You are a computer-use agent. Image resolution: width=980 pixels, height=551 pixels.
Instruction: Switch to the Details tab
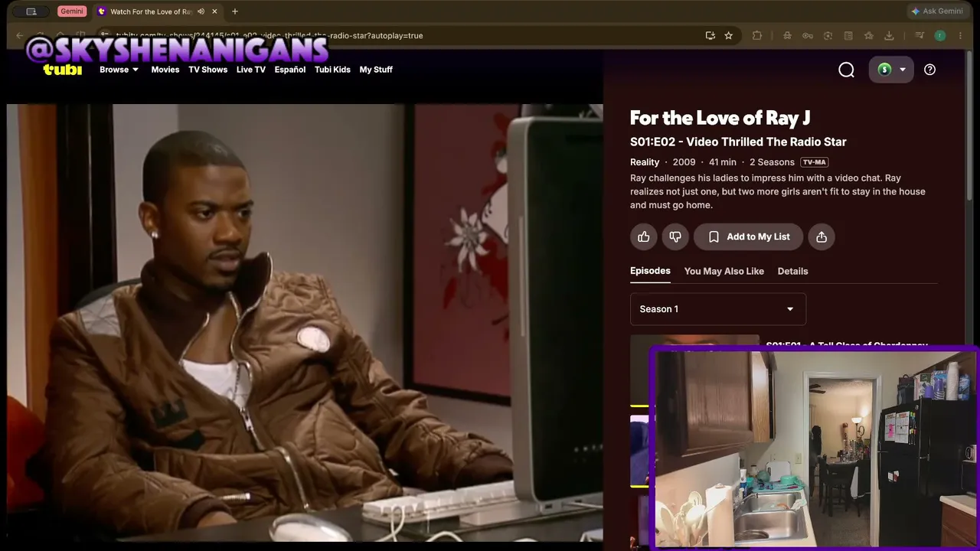793,271
